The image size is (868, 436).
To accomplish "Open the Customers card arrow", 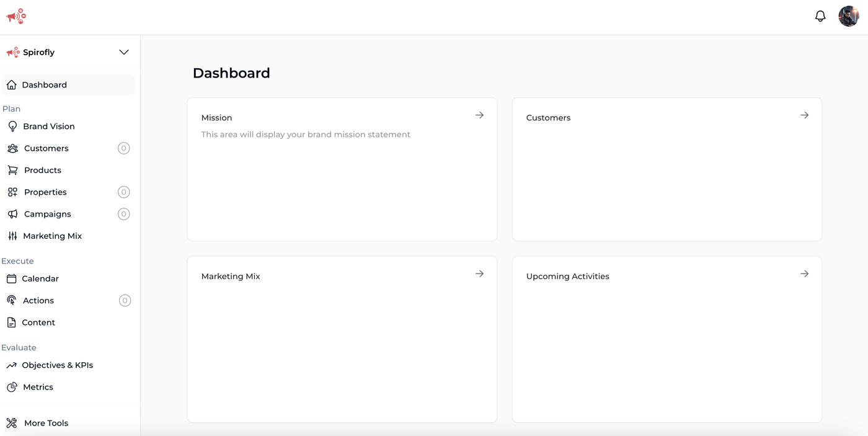I will pyautogui.click(x=804, y=115).
